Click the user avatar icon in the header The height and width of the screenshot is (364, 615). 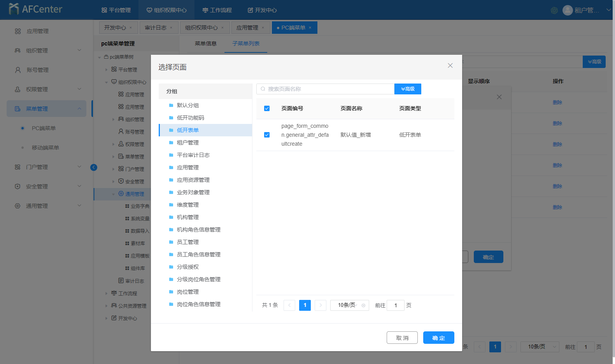tap(567, 10)
